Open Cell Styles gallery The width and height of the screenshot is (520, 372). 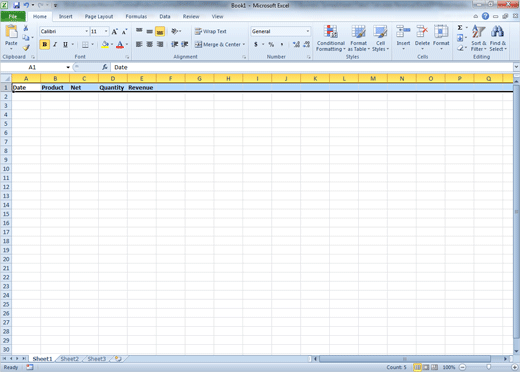[x=380, y=38]
